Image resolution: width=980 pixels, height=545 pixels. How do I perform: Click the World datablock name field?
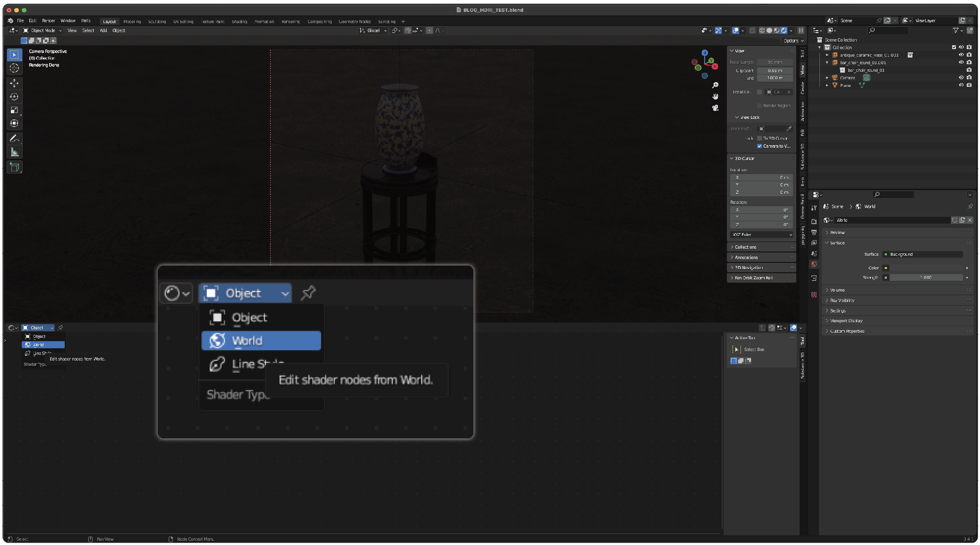892,220
